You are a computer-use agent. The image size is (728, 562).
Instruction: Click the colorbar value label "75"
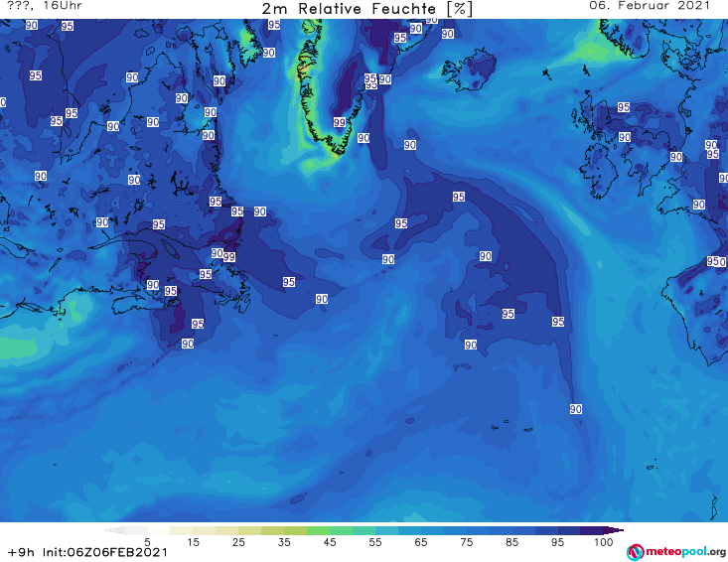point(466,542)
